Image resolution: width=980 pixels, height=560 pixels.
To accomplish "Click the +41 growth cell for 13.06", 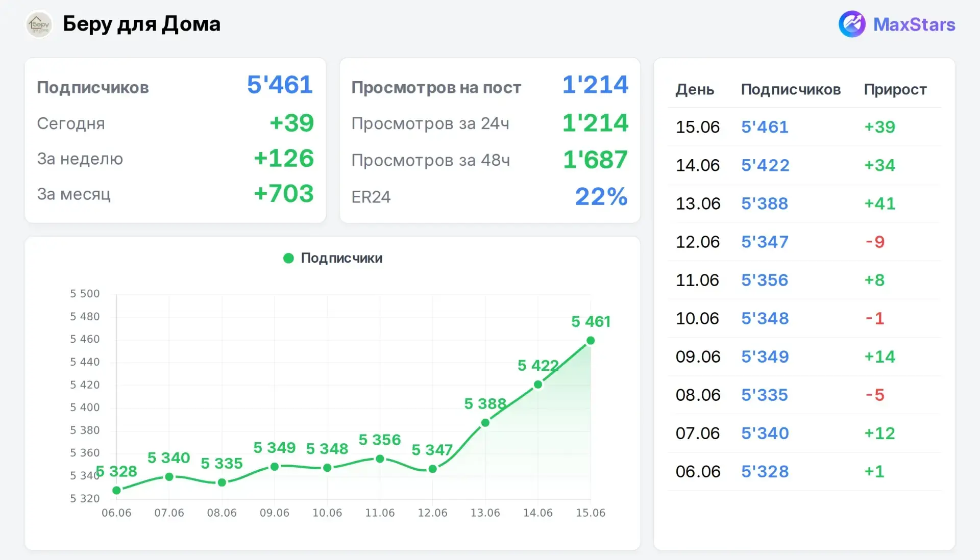I will (880, 203).
